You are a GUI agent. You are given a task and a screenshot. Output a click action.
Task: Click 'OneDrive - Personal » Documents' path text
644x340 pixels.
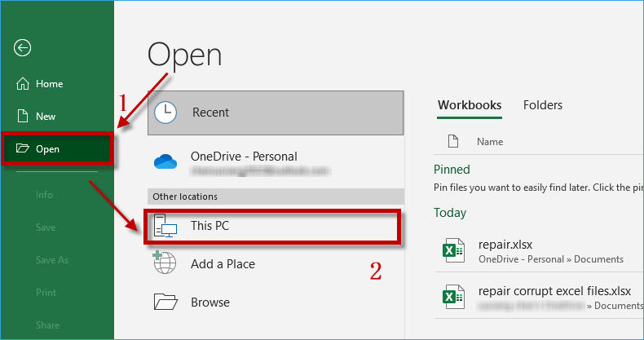[551, 259]
